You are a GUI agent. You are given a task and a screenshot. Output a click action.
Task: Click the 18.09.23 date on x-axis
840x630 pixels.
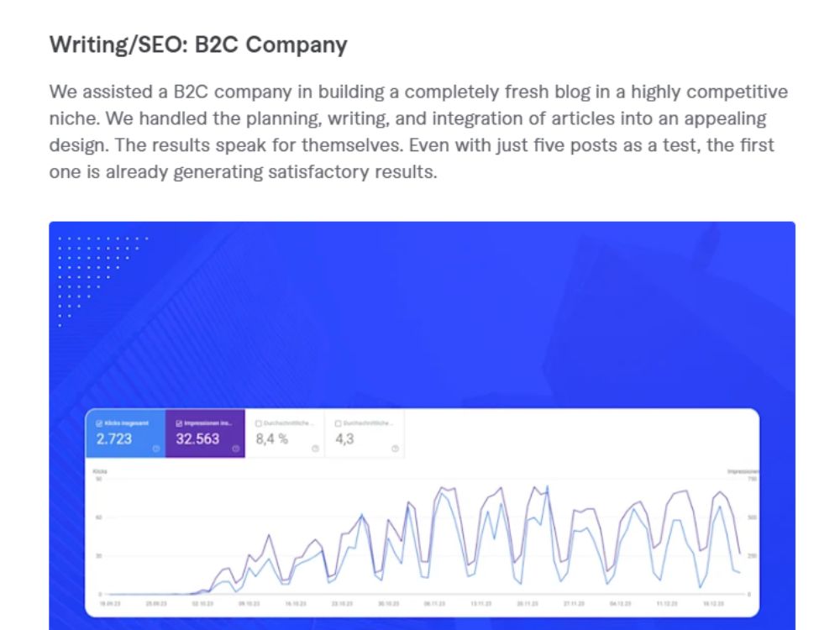(110, 604)
